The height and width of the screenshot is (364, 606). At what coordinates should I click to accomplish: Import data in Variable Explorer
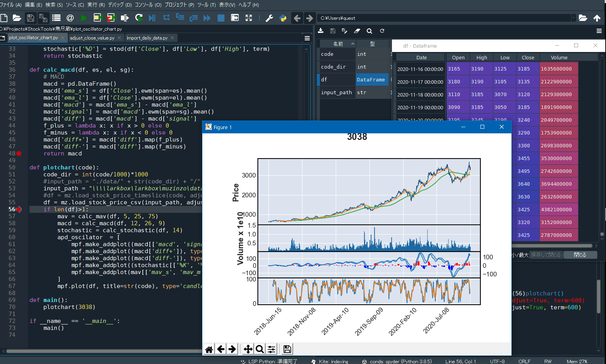click(321, 31)
